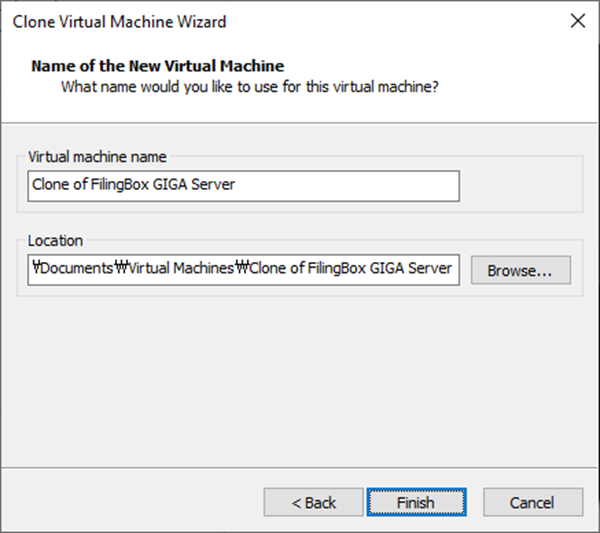Focus the Location path field
The height and width of the screenshot is (533, 600).
[x=243, y=269]
